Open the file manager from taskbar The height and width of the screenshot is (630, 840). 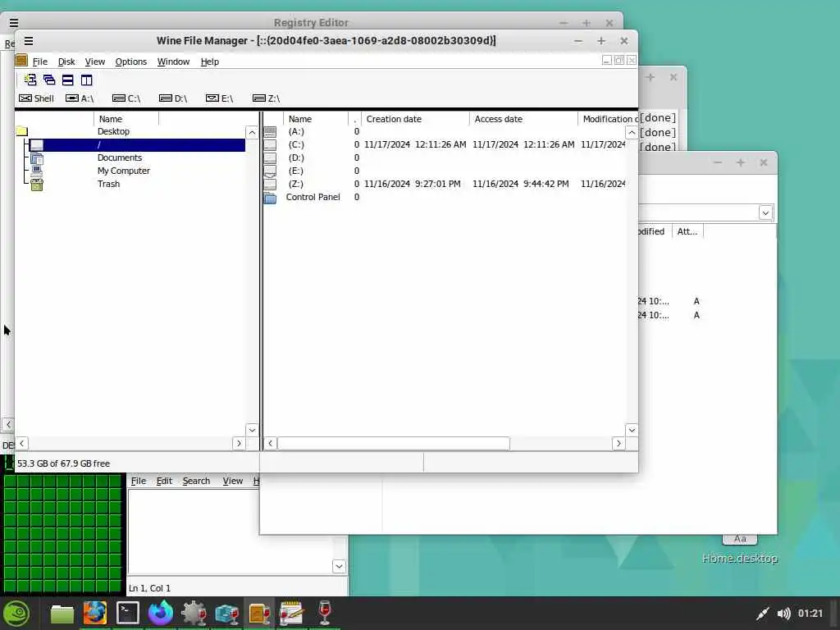pyautogui.click(x=62, y=614)
